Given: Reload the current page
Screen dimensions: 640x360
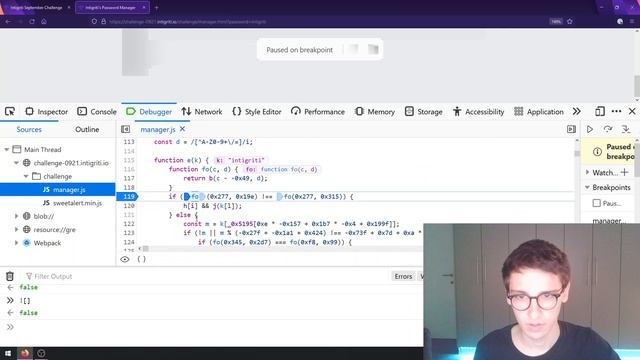Looking at the screenshot, I should [x=32, y=21].
